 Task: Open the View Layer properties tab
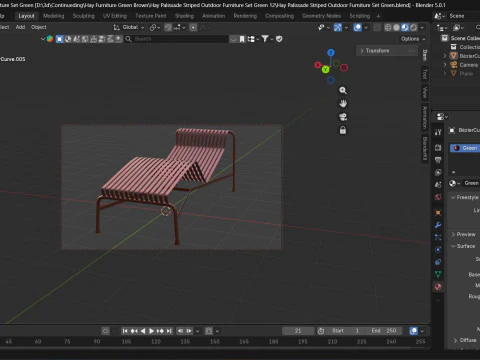click(x=438, y=172)
